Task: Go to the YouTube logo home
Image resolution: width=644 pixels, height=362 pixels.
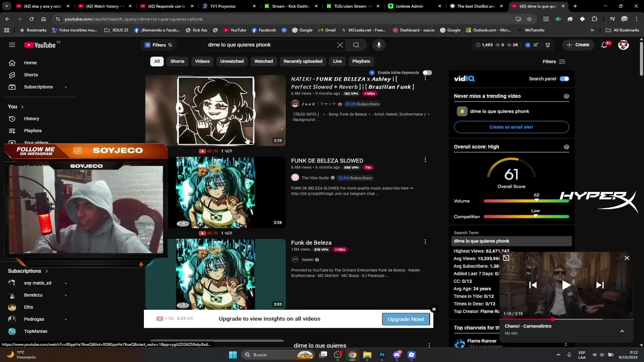Action: tap(40, 45)
